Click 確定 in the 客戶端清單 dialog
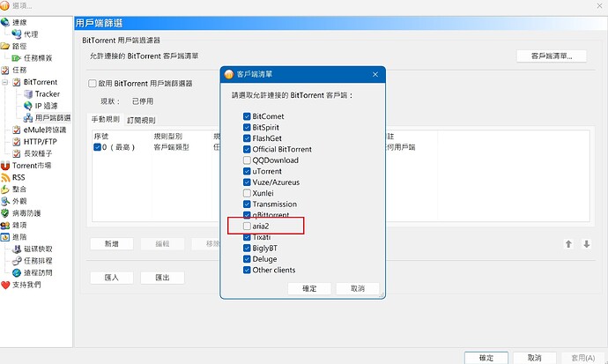This screenshot has height=364, width=608. pyautogui.click(x=309, y=289)
